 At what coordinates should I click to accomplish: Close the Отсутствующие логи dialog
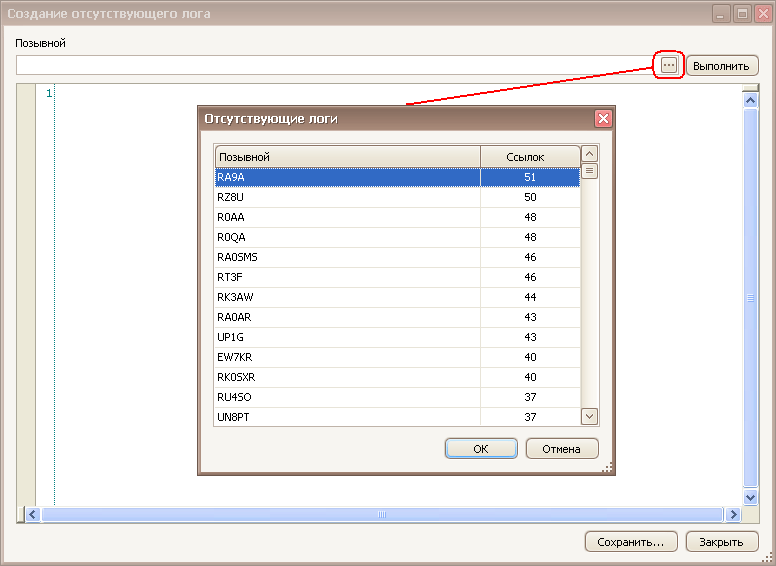click(603, 118)
